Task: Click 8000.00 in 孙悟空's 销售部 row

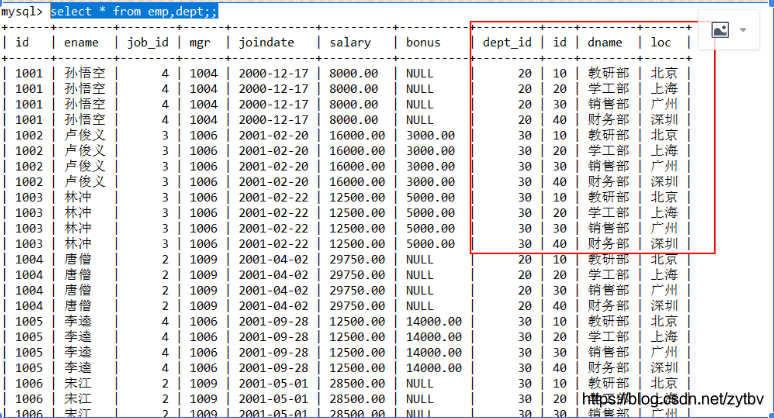Action: (354, 104)
